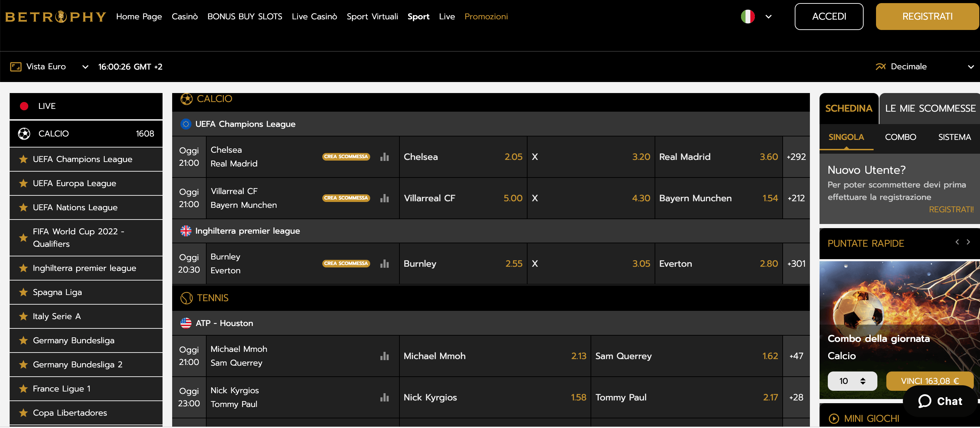Select the SISTEMA bet type tab
The height and width of the screenshot is (428, 980).
click(x=954, y=137)
